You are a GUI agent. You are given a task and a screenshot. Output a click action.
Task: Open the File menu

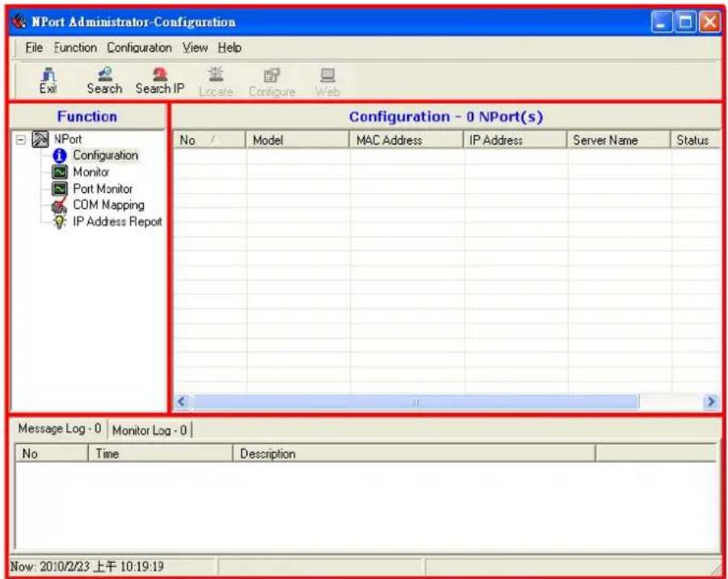(x=34, y=48)
